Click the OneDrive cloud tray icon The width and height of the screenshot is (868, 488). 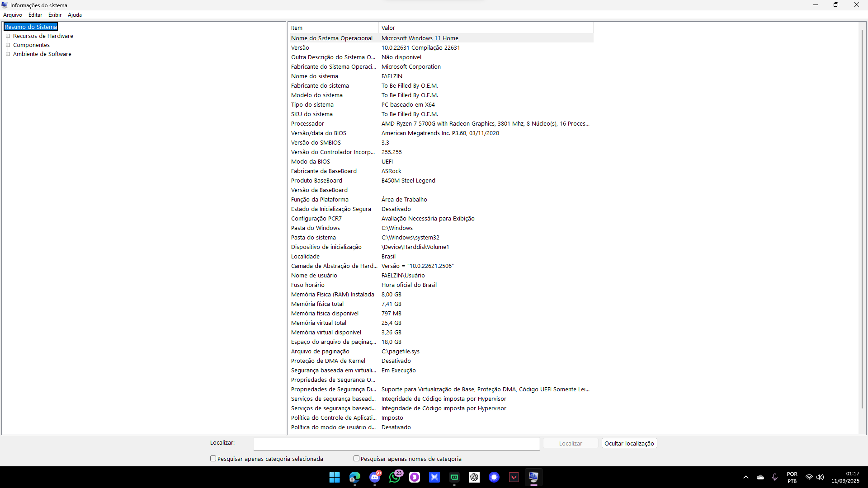[760, 477]
